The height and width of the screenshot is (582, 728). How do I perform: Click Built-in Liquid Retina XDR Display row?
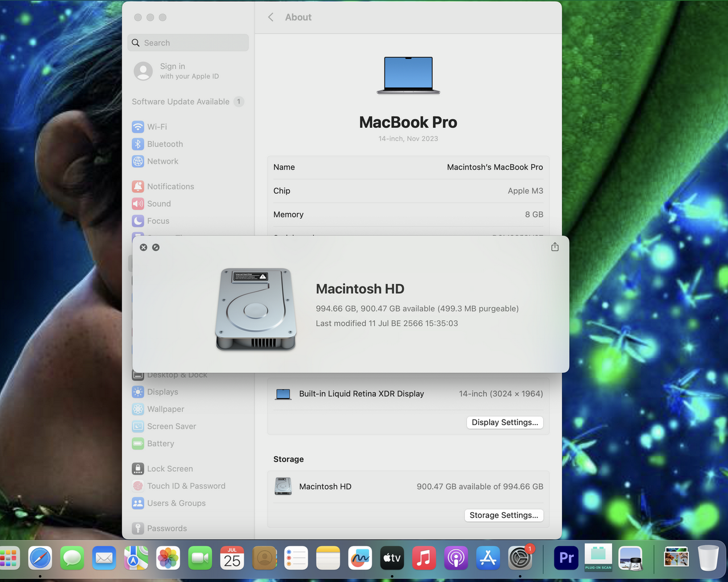[408, 393]
